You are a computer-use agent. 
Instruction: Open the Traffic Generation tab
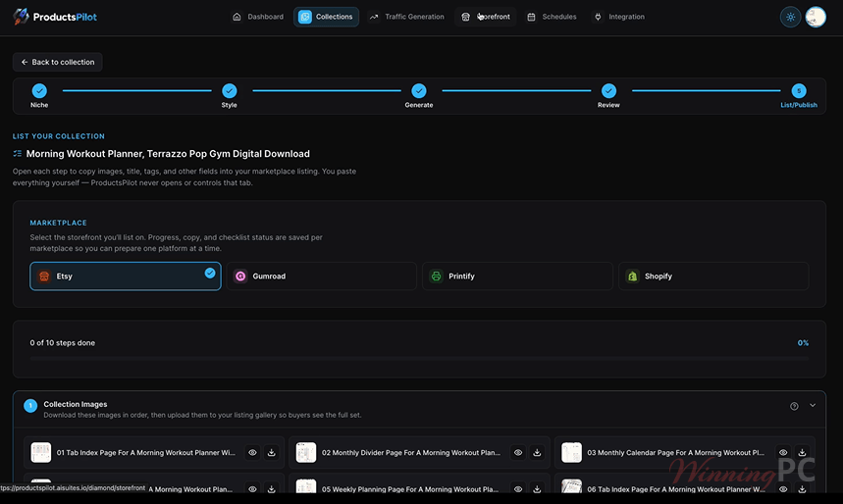tap(407, 17)
